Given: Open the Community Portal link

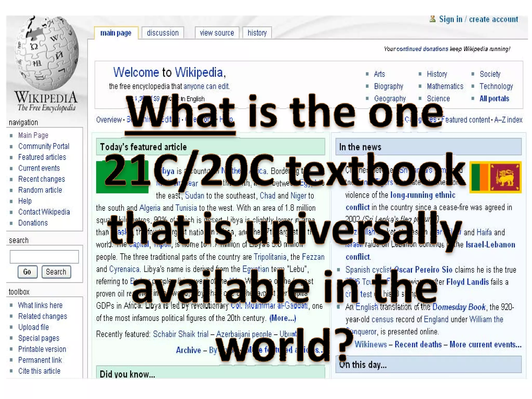Looking at the screenshot, I should click(44, 146).
